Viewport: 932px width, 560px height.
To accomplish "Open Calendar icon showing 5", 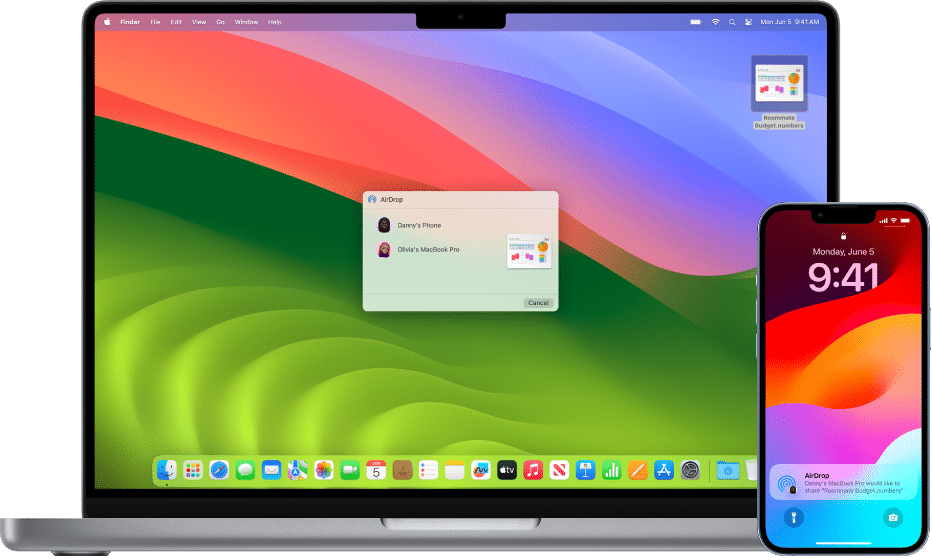I will point(376,471).
